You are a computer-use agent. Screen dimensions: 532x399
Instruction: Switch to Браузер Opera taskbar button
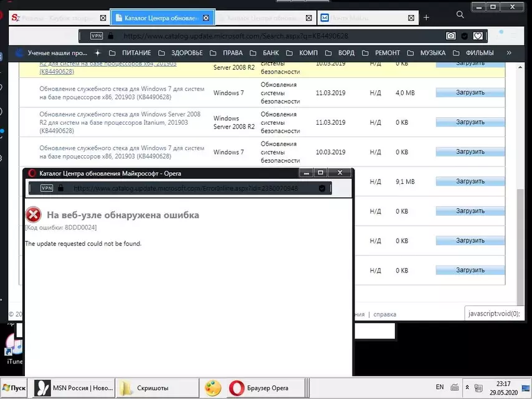tap(265, 388)
